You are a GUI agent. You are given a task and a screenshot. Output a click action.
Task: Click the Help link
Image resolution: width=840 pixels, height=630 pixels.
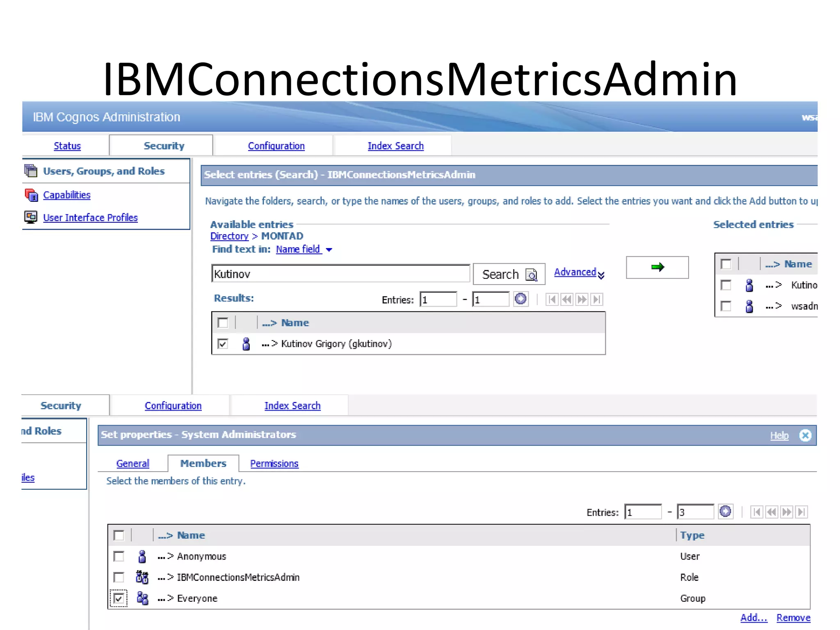(x=779, y=436)
